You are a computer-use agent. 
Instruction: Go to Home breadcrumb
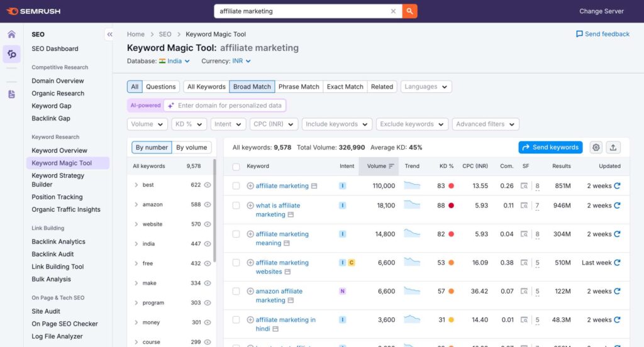tap(136, 34)
